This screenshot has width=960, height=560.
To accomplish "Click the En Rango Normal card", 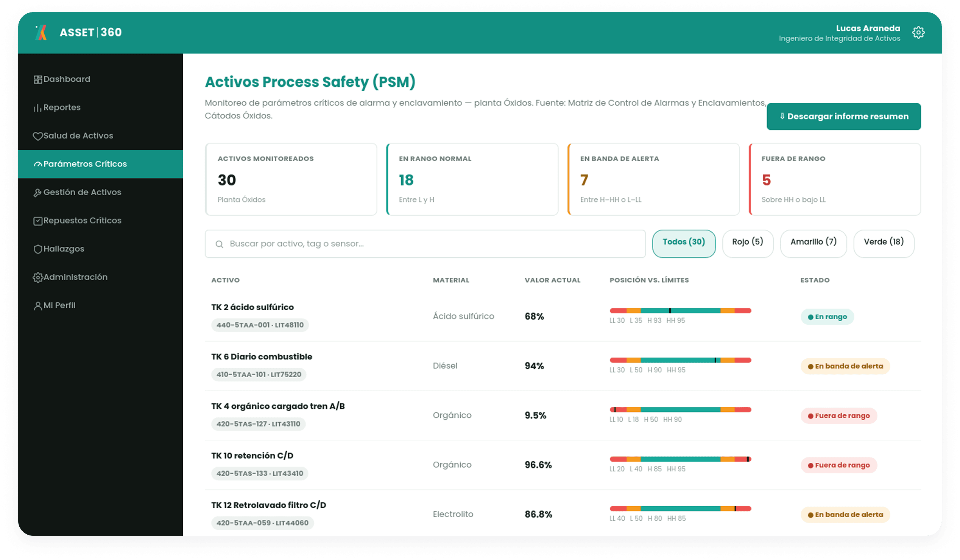I will click(472, 179).
